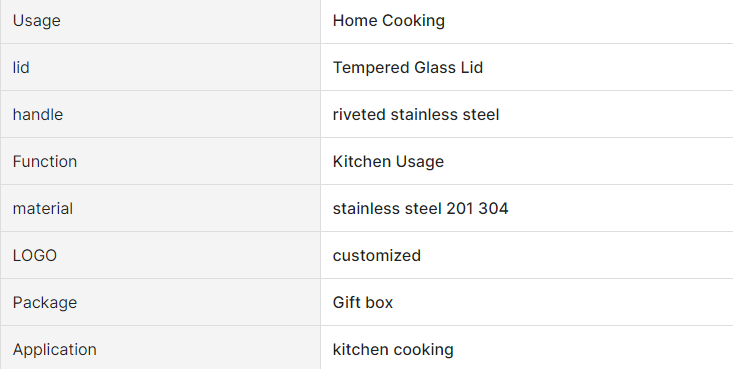The image size is (733, 369).
Task: Select the kitchen cooking value
Action: click(393, 349)
